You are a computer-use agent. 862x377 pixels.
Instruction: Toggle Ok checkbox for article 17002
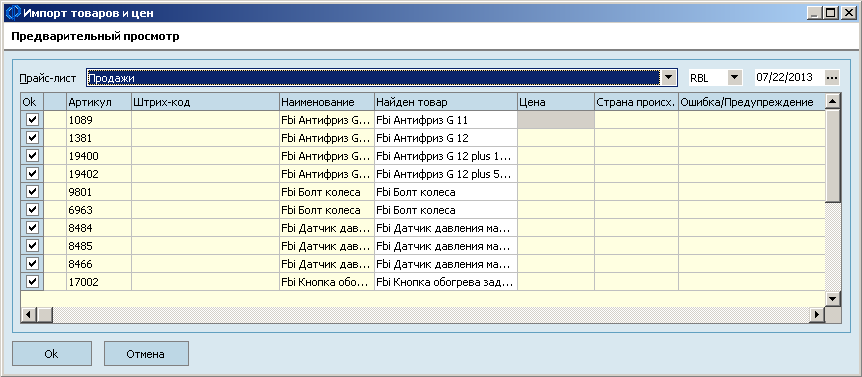[32, 281]
